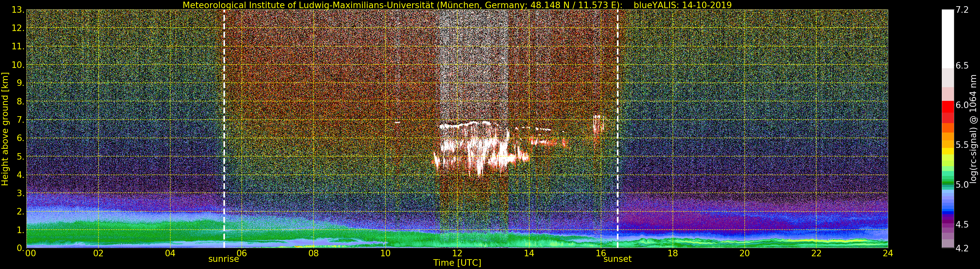Click the white top segment of the colorbar
The height and width of the screenshot is (269, 980).
pos(948,39)
